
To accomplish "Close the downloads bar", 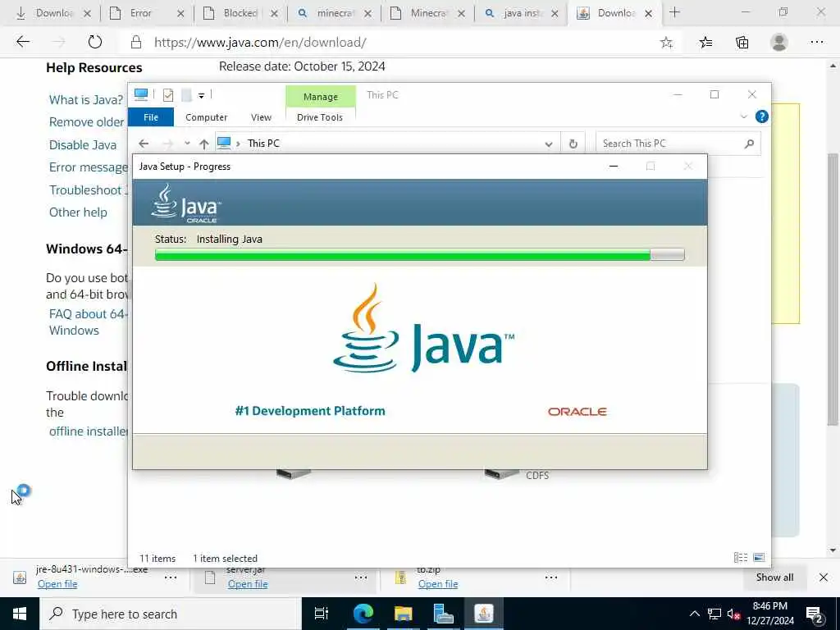I will click(x=824, y=577).
